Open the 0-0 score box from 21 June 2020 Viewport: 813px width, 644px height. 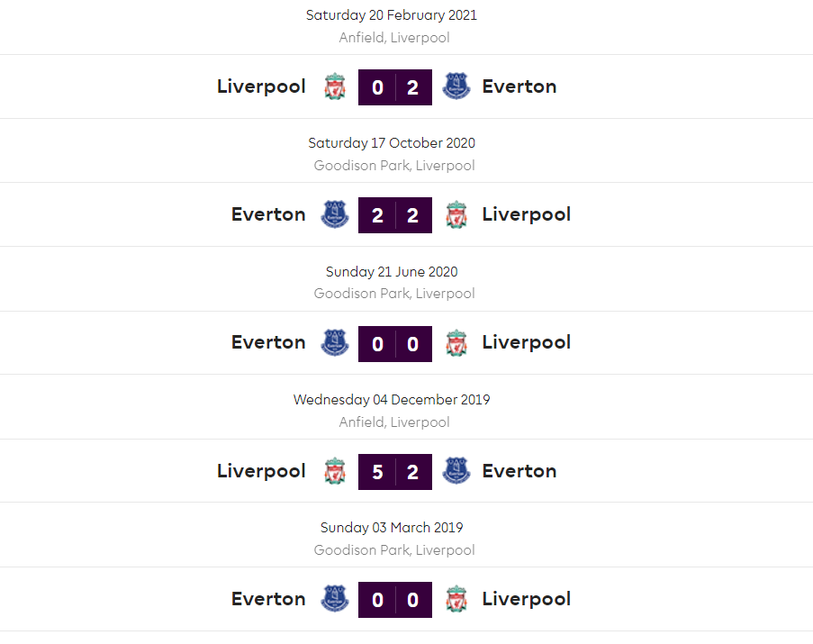tap(395, 343)
